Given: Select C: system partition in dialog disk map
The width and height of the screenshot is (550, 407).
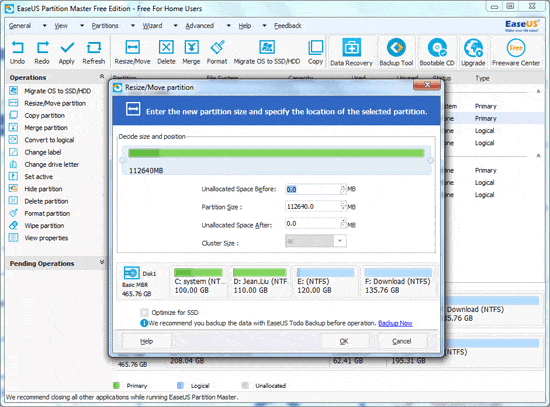Looking at the screenshot, I should coord(199,282).
